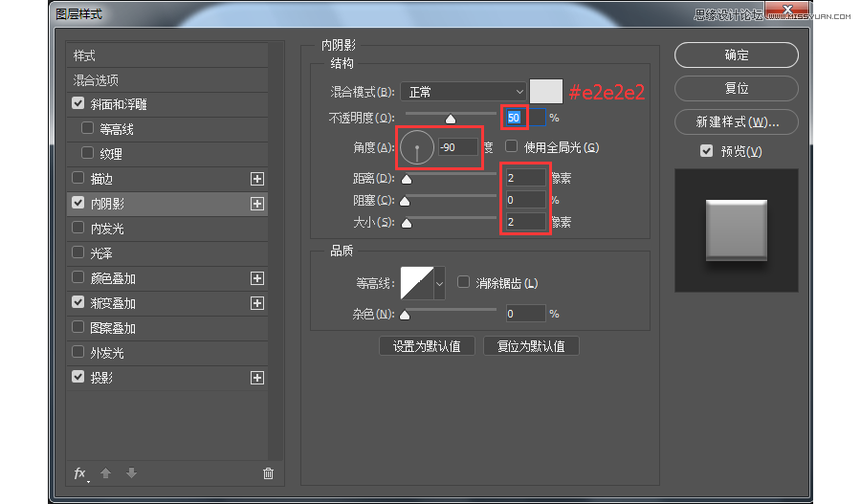Close the 图层样式 dialog
861x504 pixels.
click(787, 10)
